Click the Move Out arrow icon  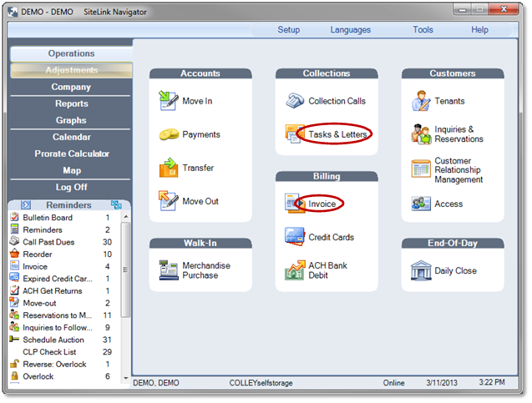click(169, 200)
